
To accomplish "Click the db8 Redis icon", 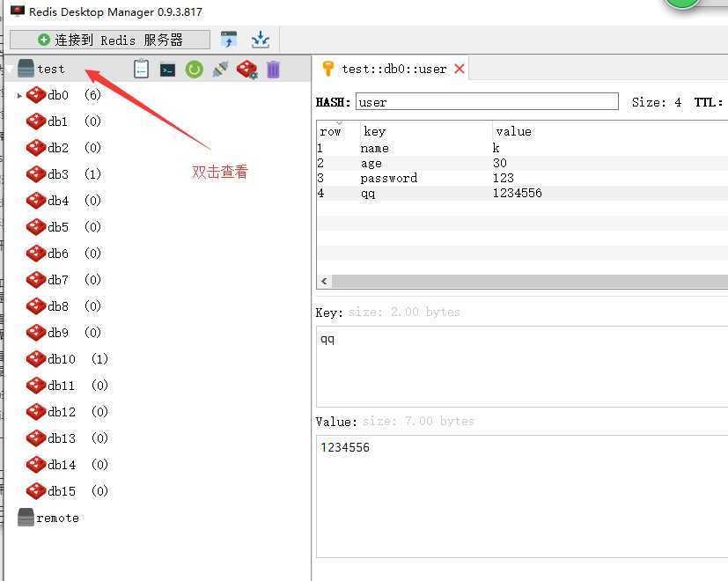I will (36, 306).
